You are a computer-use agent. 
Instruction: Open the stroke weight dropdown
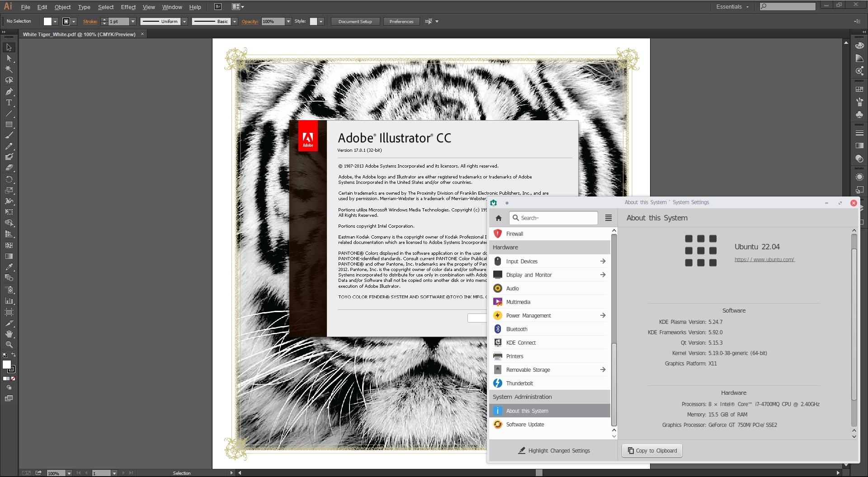click(133, 22)
